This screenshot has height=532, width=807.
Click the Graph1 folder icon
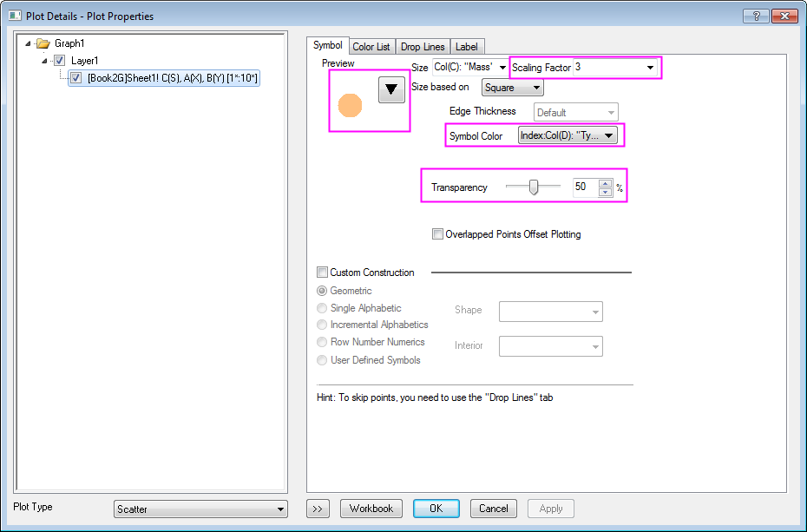[x=43, y=43]
